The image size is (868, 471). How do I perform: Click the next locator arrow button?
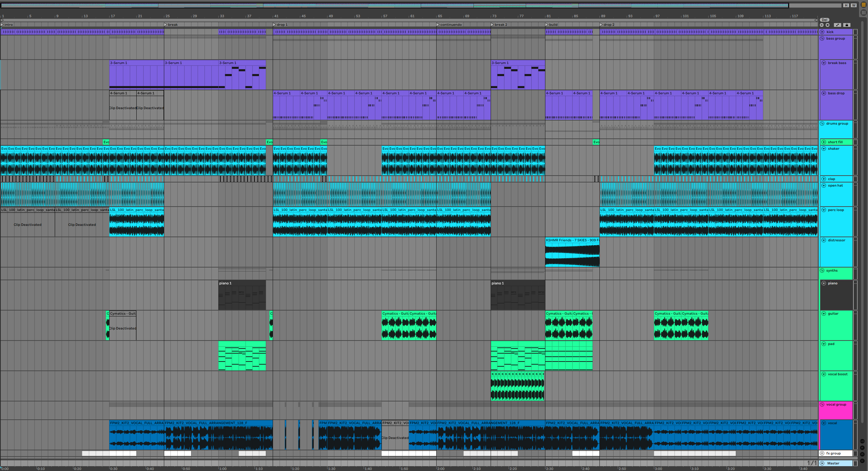[827, 25]
